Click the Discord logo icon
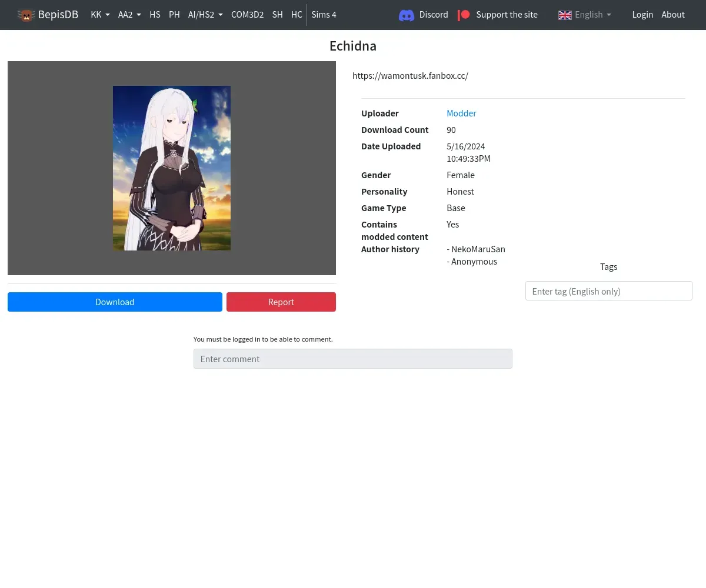 tap(407, 15)
